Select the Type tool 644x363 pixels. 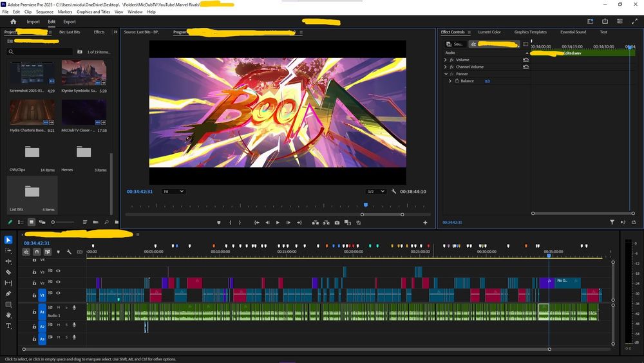click(x=8, y=326)
